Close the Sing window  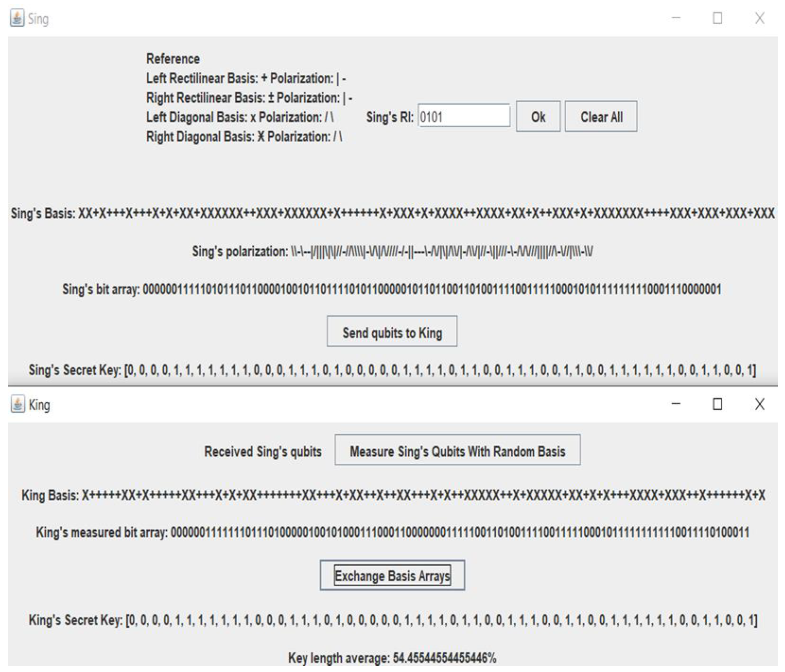759,18
